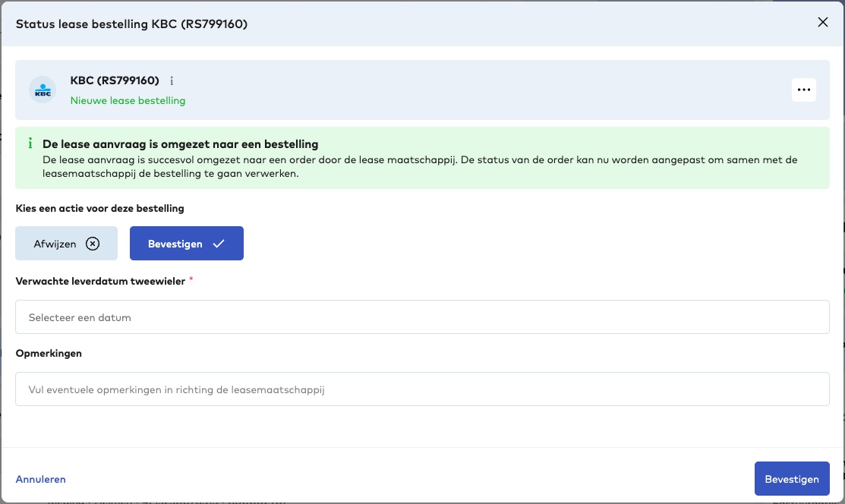Click the checkmark icon on the Bevestigen option

pos(219,244)
